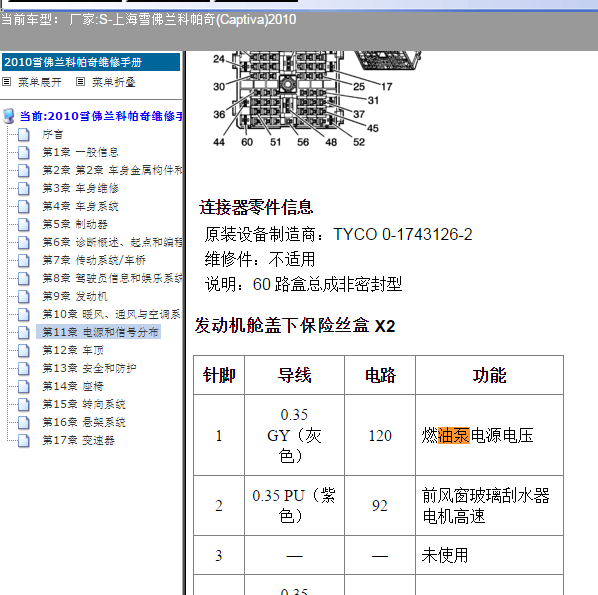Click the 菜单折叠 collapse-all icon
This screenshot has width=598, height=595.
(80, 82)
